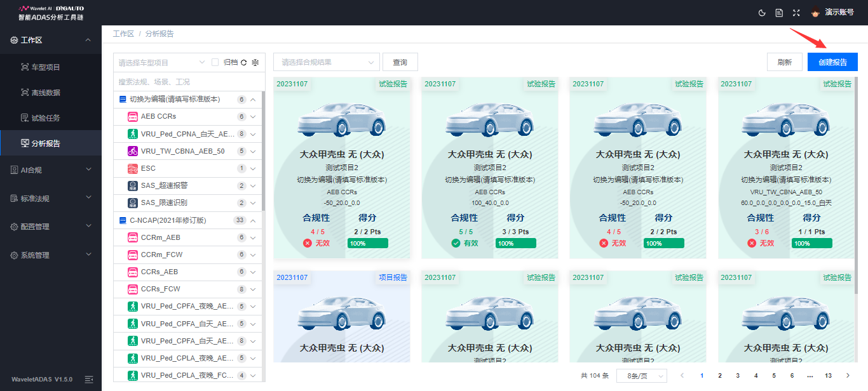Click red 无效 icon on VRU_TW_CBNA_AEB_50 card
The height and width of the screenshot is (391, 868).
point(752,243)
